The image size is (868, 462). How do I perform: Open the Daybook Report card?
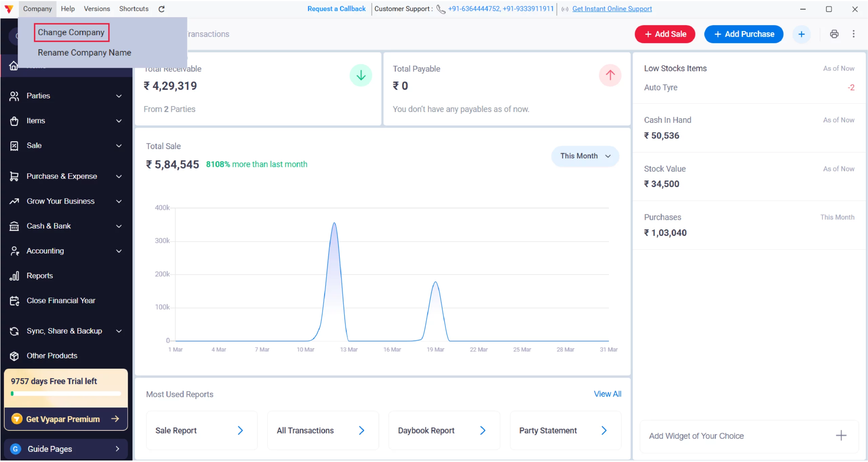point(444,430)
